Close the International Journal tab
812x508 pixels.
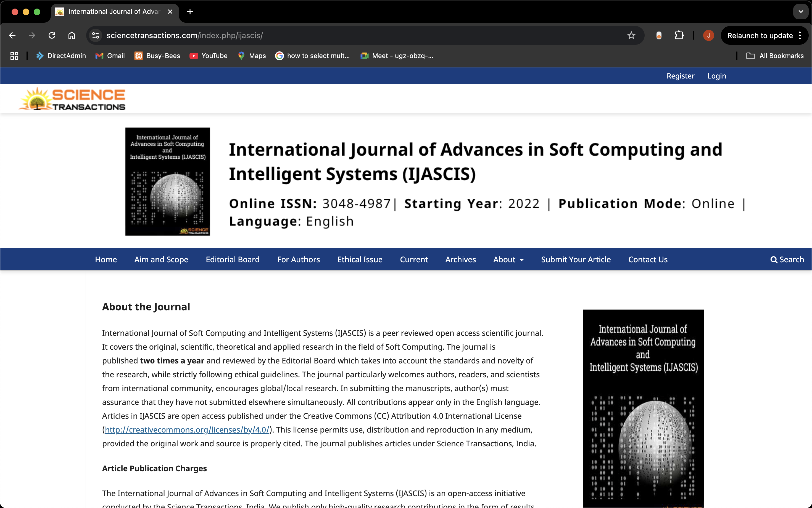(170, 12)
